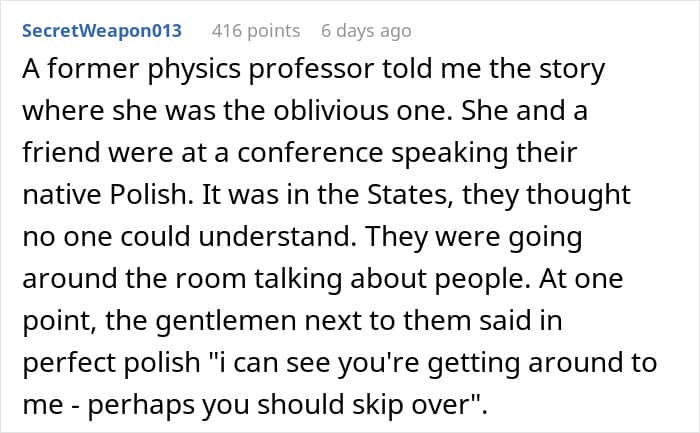Screen dimensions: 700x433
Task: Click the words 'about people' in the comment
Action: 436,279
